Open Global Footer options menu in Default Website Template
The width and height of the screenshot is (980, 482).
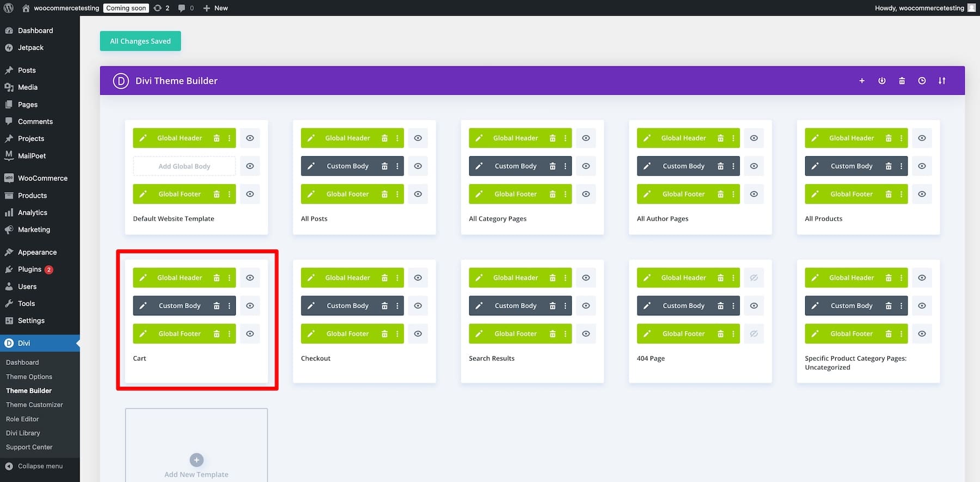coord(229,194)
